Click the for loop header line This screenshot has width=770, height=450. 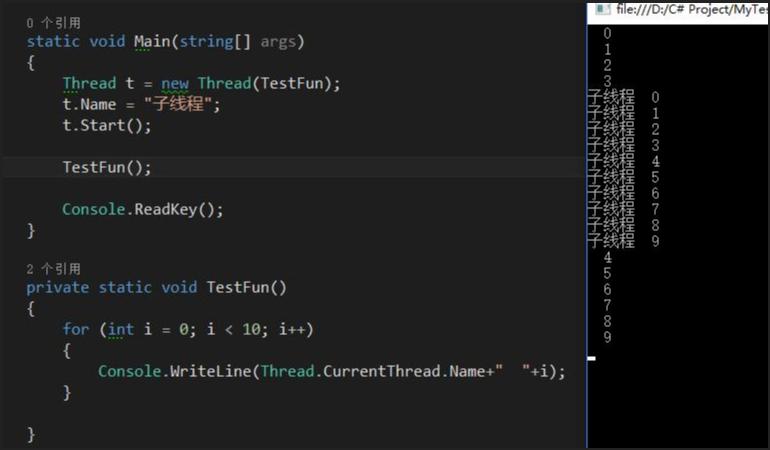188,329
